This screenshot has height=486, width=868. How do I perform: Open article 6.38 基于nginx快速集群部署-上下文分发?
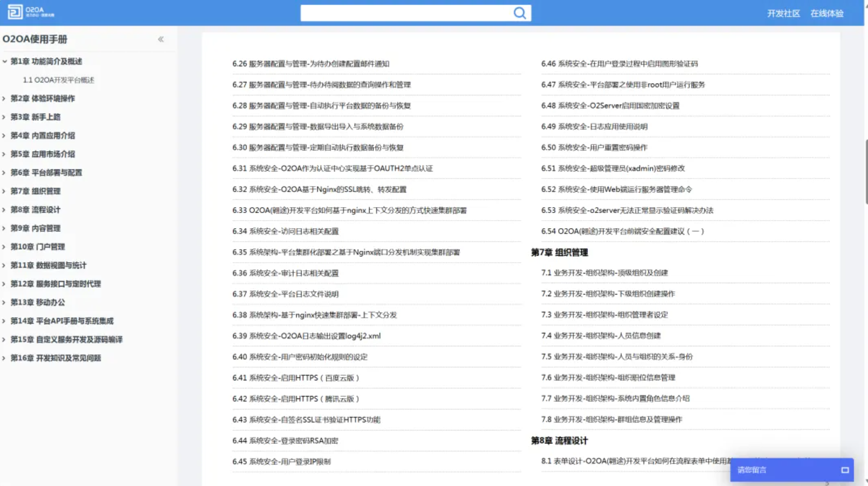click(315, 315)
